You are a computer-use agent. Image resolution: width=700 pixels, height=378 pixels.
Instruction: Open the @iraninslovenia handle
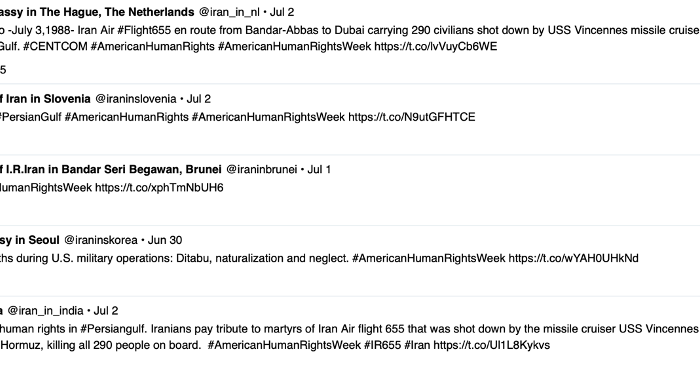point(136,99)
